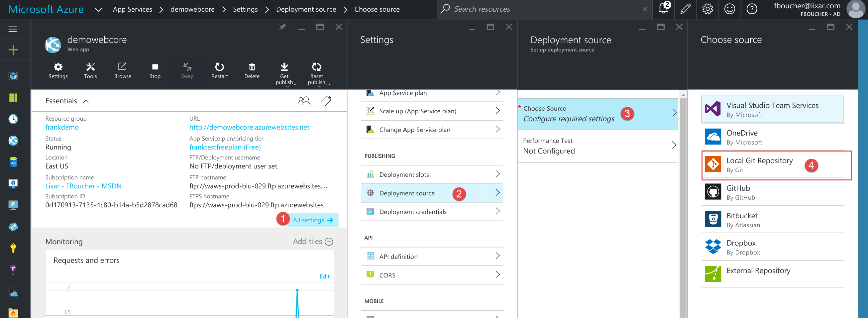Open Deployment credentials
Image resolution: width=868 pixels, height=318 pixels.
tap(432, 212)
